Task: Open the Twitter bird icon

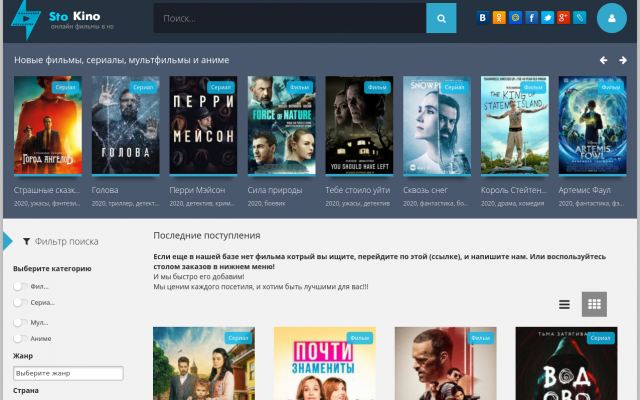Action: click(x=547, y=18)
